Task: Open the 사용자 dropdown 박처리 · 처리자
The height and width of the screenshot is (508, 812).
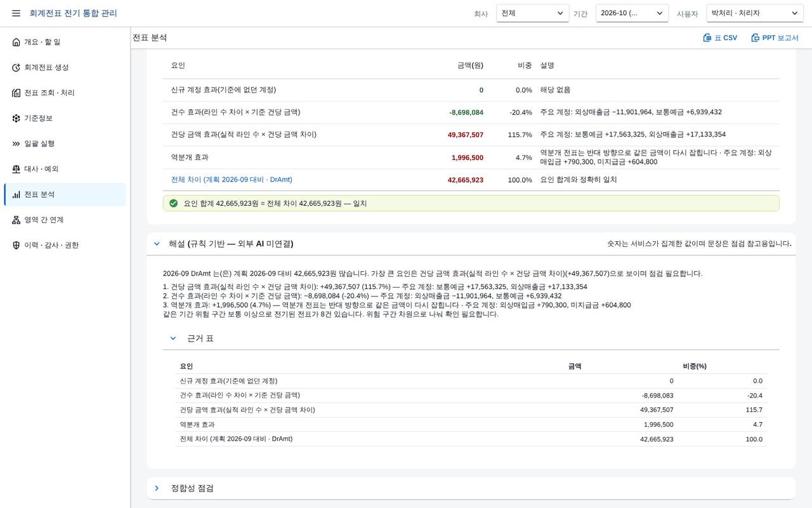Action: 755,13
